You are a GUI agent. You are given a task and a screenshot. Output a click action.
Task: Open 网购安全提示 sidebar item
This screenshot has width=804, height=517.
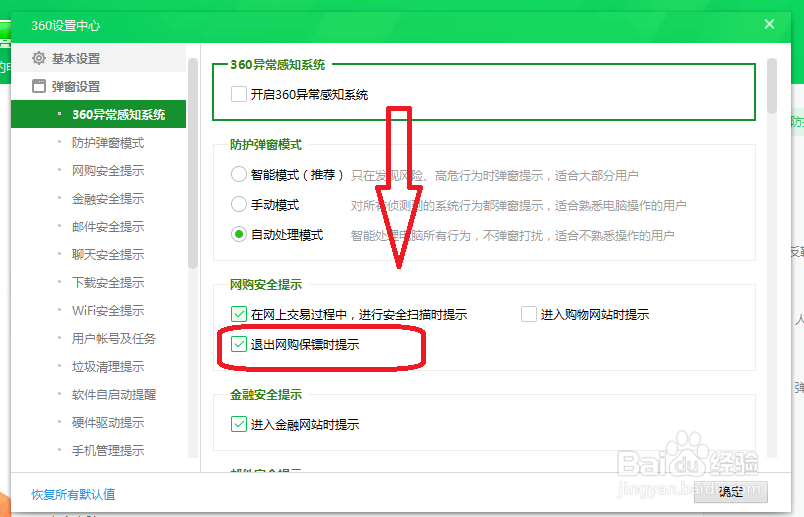pos(108,170)
